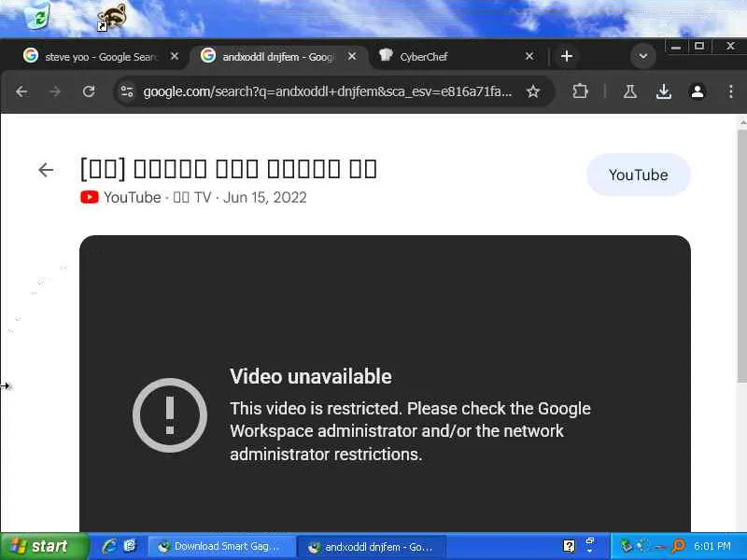This screenshot has height=560, width=747.
Task: Click the page vertical scrollbar thumb
Action: 741,255
